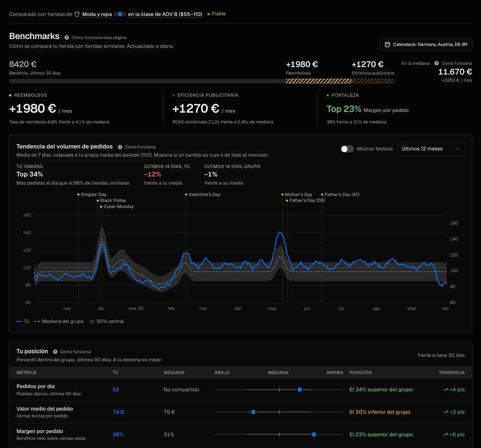Image resolution: width=481 pixels, height=448 pixels.
Task: Click trend arrow icon for +4 pts
Action: coord(445,390)
